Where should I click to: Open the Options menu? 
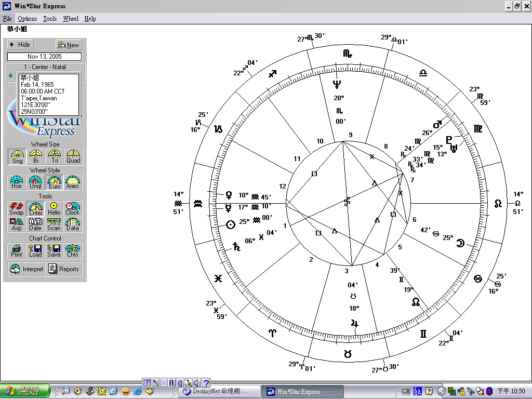(x=28, y=19)
